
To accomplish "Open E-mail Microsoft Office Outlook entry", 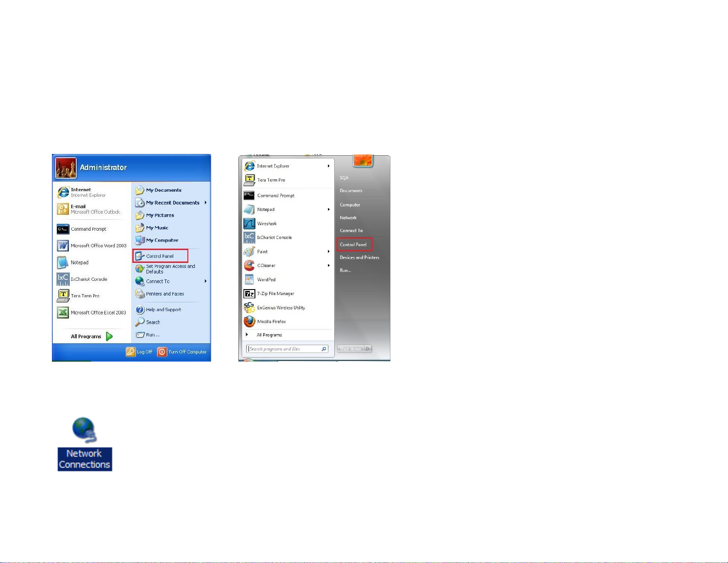I will tap(88, 209).
